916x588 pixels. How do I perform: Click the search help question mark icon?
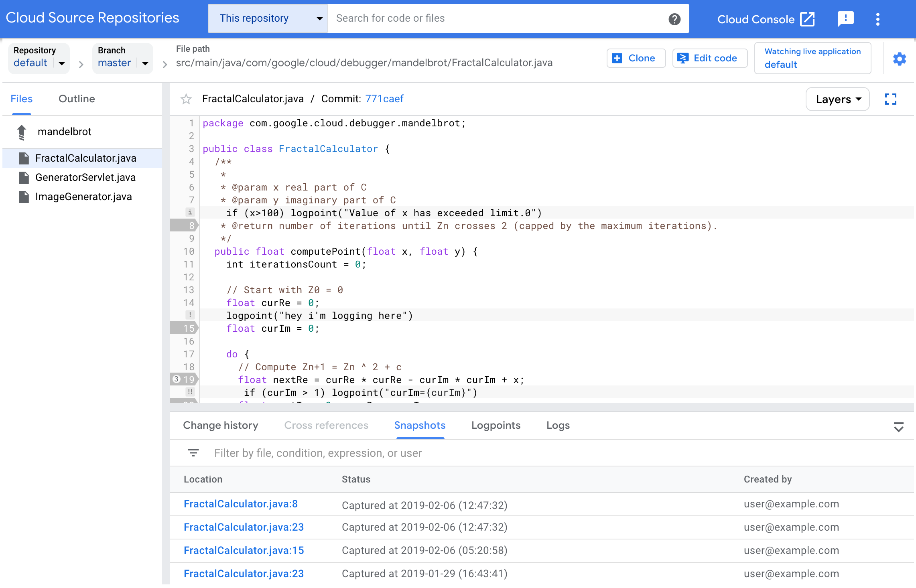(x=674, y=19)
